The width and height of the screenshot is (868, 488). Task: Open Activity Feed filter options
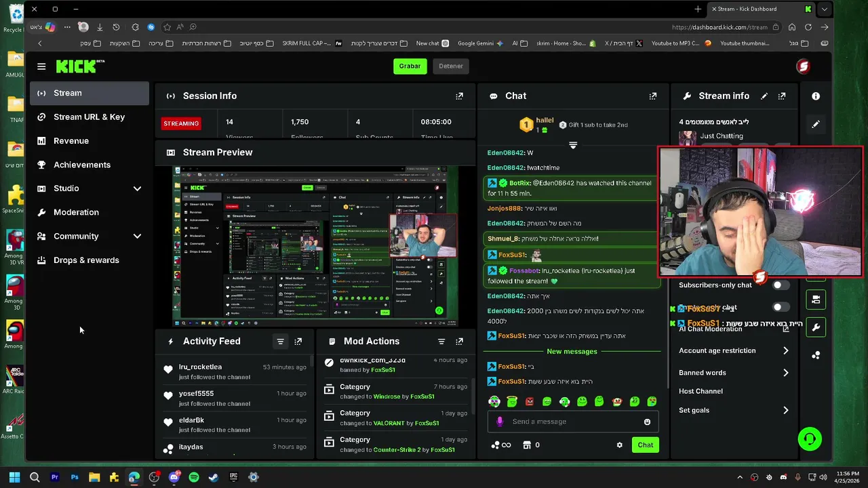click(x=280, y=342)
